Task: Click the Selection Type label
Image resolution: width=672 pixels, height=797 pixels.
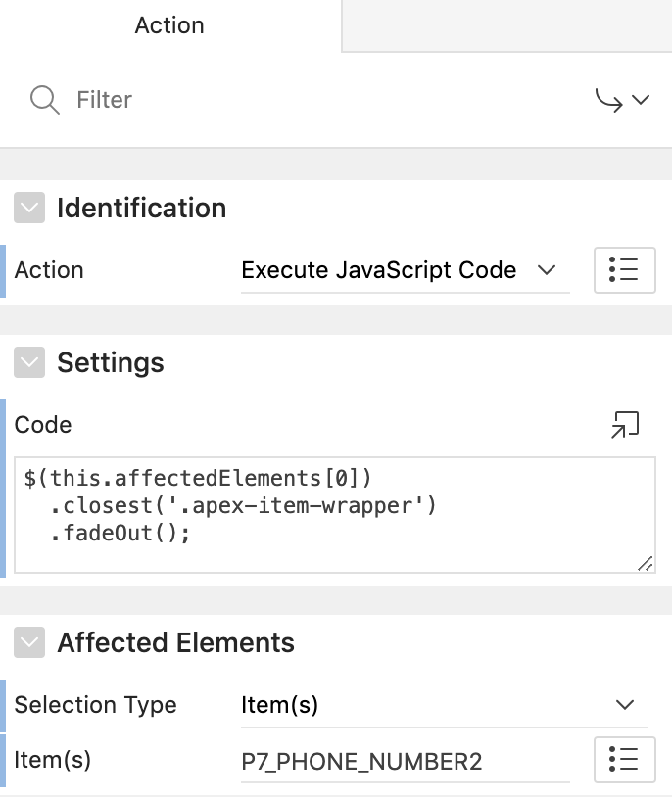Action: [95, 705]
